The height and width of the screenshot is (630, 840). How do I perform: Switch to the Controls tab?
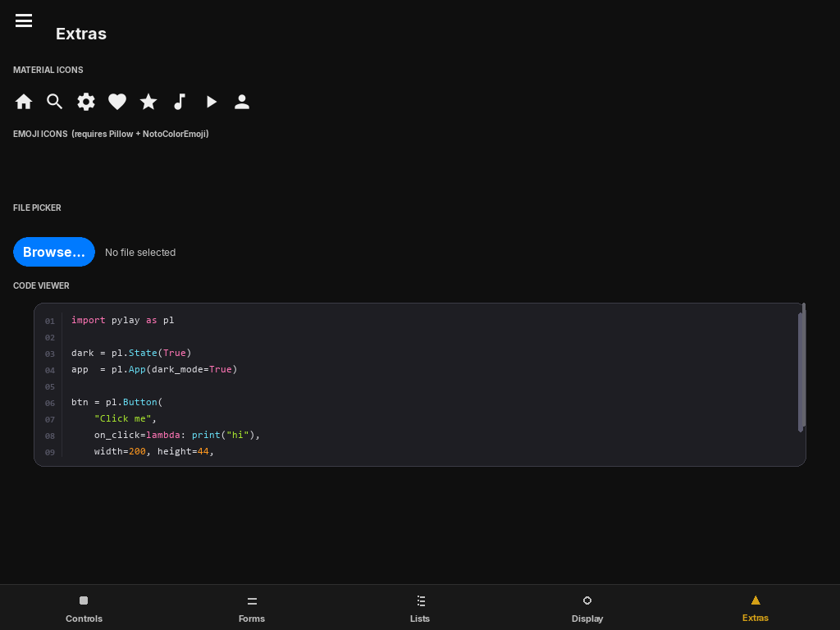84,608
